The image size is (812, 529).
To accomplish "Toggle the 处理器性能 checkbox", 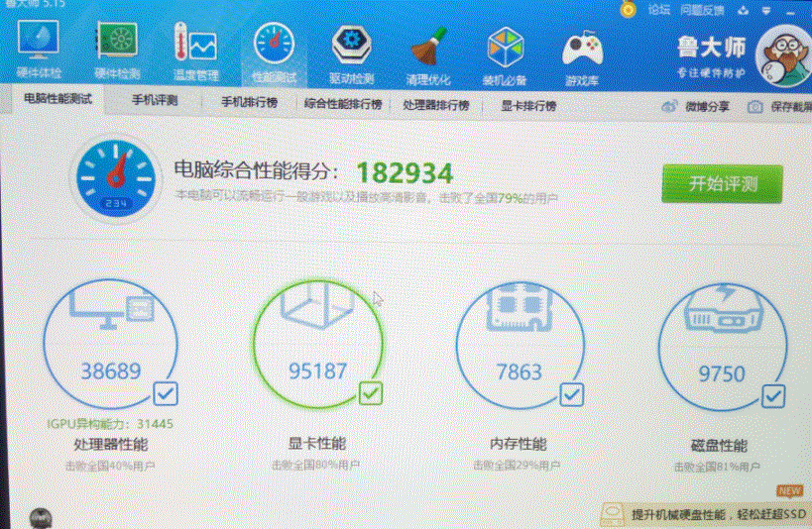I will tap(166, 394).
